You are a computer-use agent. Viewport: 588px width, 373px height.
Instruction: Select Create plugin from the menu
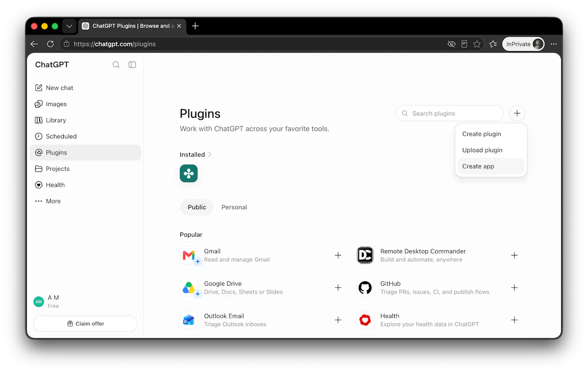tap(491, 134)
